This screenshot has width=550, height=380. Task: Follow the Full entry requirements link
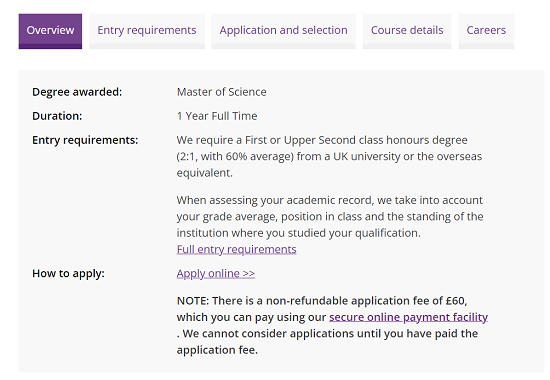coord(236,249)
